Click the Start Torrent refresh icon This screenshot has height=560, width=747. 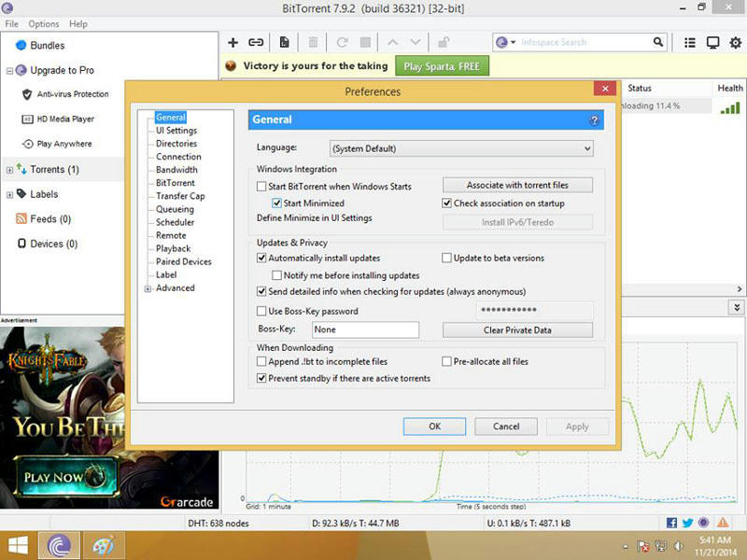342,42
